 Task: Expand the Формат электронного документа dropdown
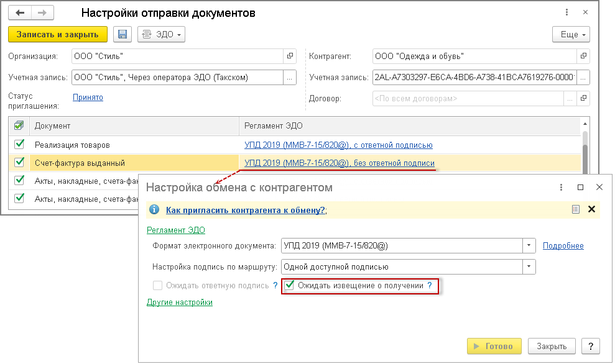coord(529,246)
